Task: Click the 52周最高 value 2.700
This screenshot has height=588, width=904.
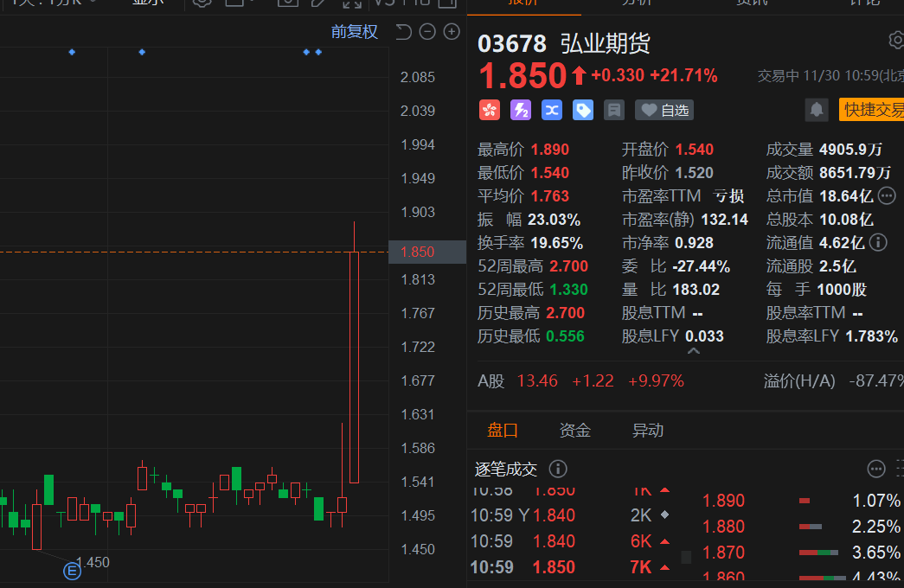Action: [x=569, y=266]
